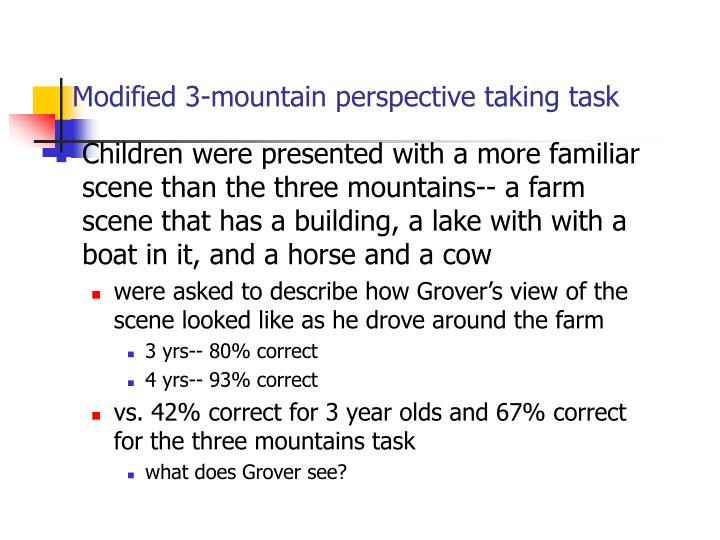Image resolution: width=720 pixels, height=540 pixels.
Task: Click the blue bullet before "3 yrs-- 80%"
Action: coord(131,353)
